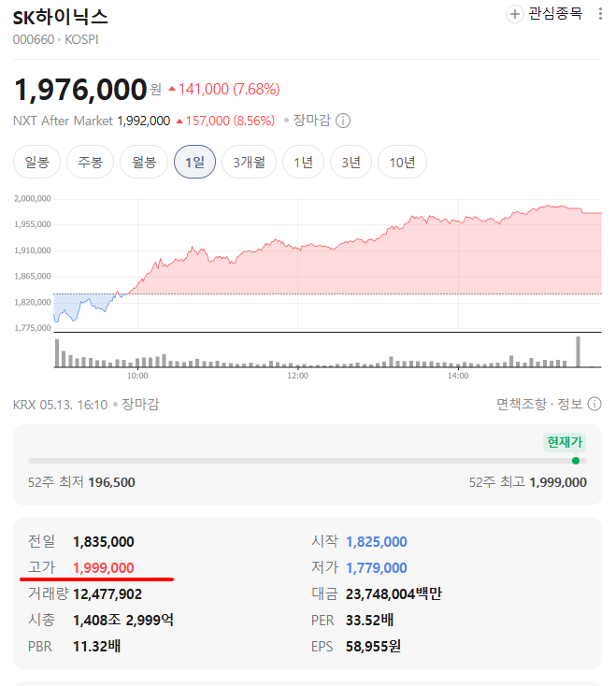This screenshot has height=686, width=616.
Task: Click the green dot on 52-week range bar
Action: point(576,461)
